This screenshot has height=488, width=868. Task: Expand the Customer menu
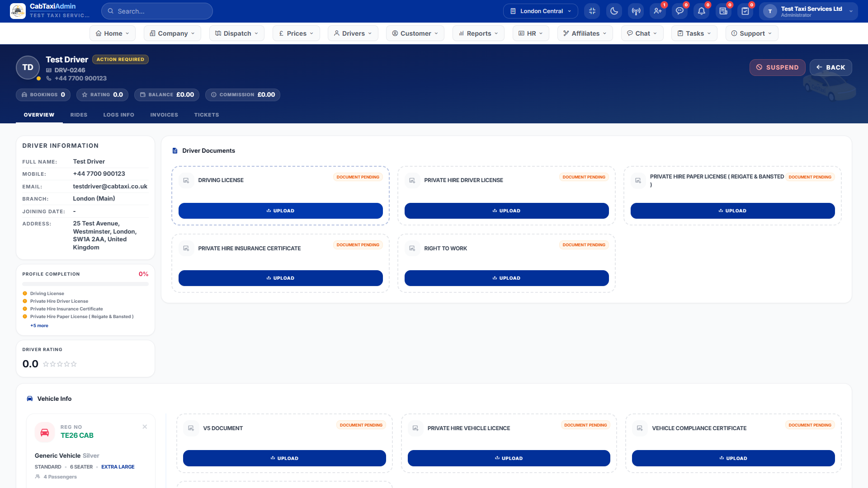coord(415,33)
